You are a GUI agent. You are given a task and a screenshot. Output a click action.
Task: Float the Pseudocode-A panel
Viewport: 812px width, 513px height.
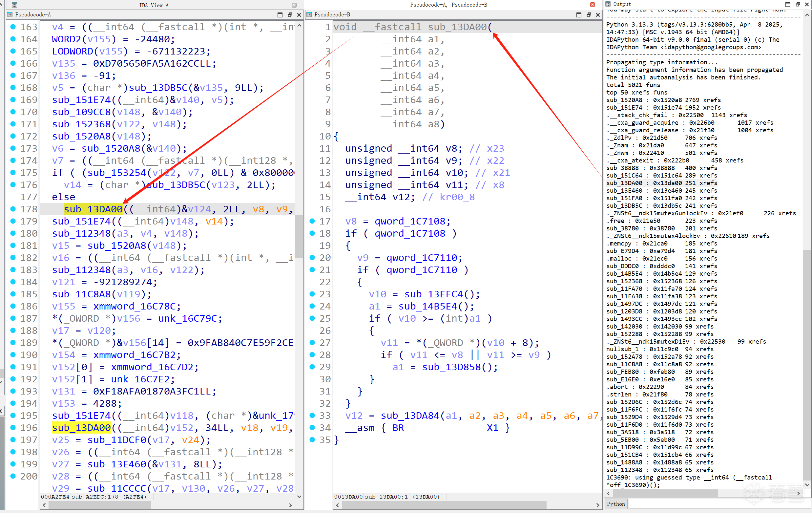290,15
